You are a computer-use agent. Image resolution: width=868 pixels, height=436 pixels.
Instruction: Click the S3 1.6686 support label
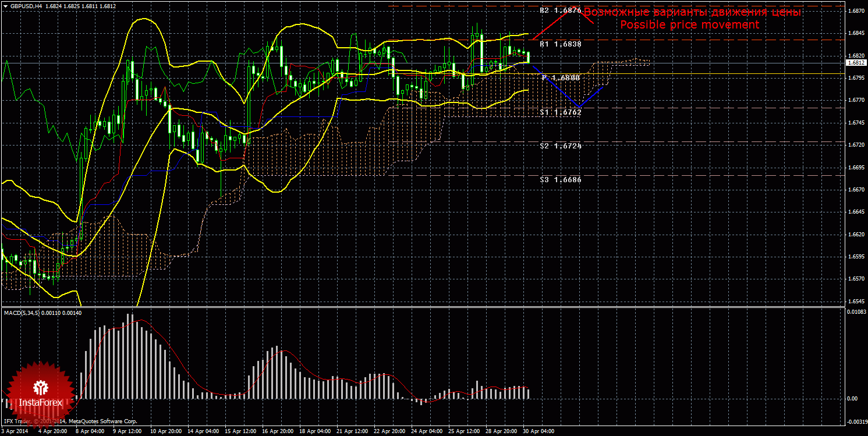(560, 180)
